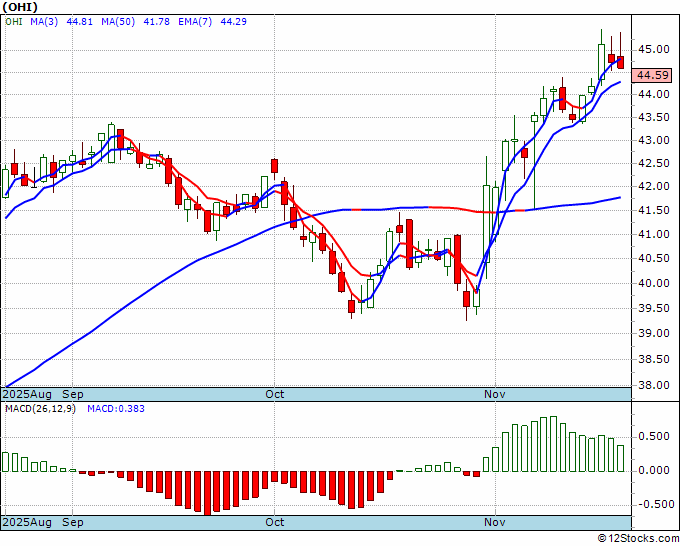
Task: Click 2025Aug on the price chart date axis
Action: pos(27,394)
